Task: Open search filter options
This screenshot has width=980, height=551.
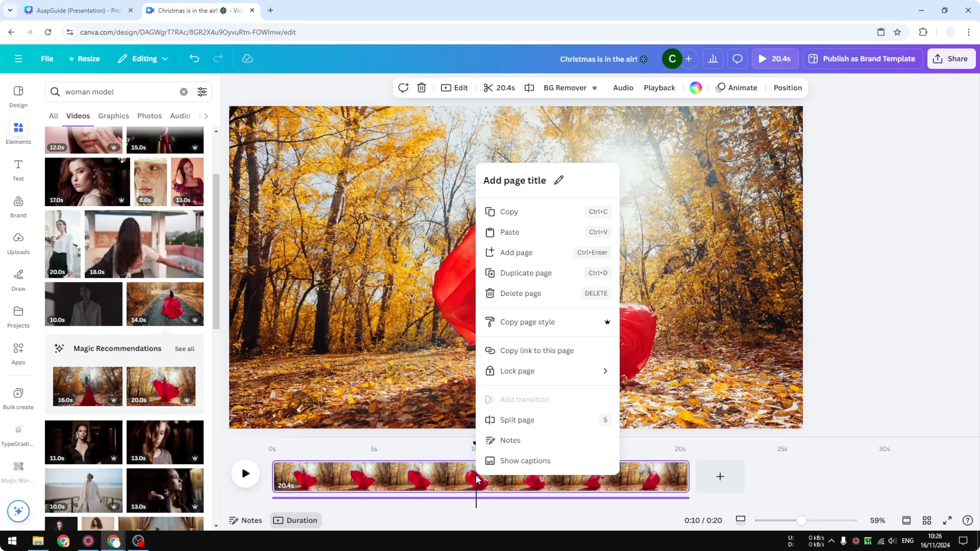Action: (202, 92)
